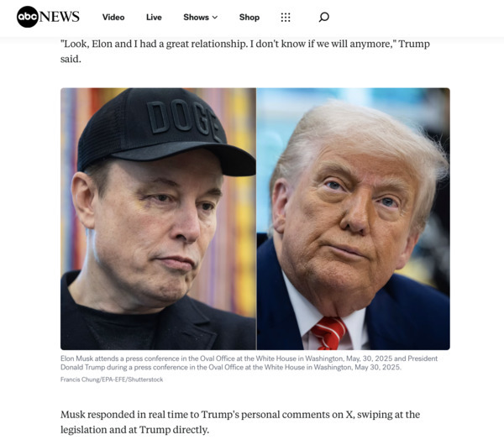Expand the Shows dropdown chevron

pos(215,18)
